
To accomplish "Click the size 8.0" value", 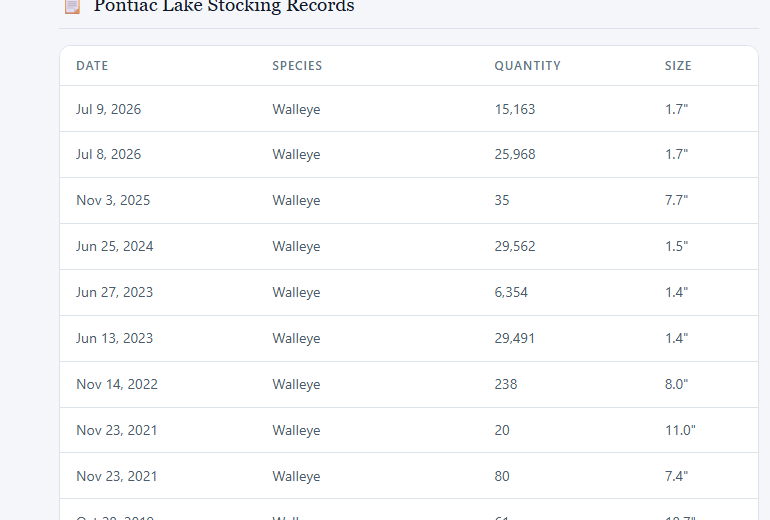I will point(677,384).
